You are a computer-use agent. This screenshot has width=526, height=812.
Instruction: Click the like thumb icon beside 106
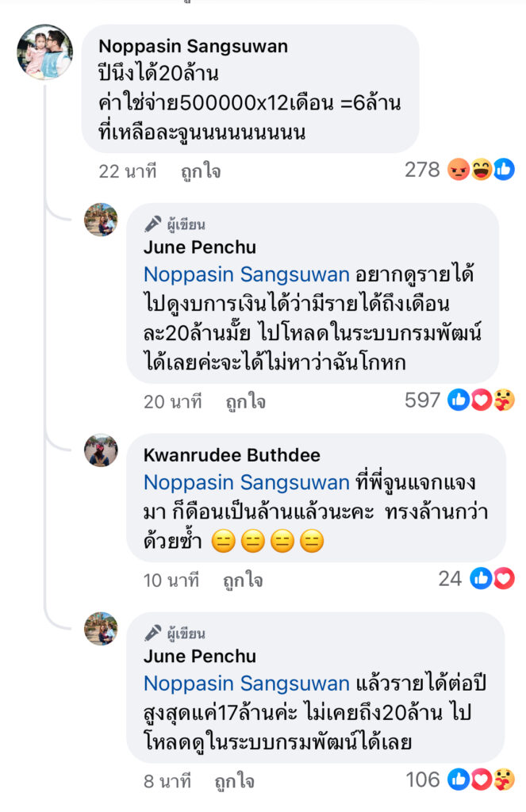pyautogui.click(x=459, y=779)
